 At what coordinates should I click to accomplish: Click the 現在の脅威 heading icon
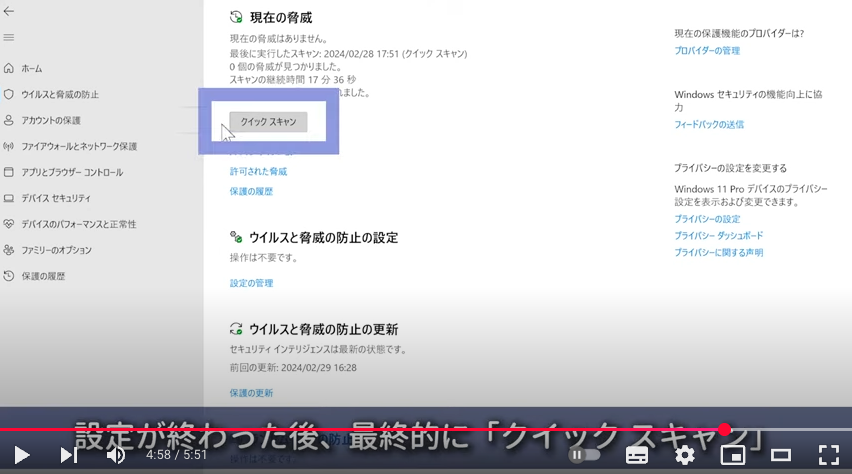coord(236,17)
